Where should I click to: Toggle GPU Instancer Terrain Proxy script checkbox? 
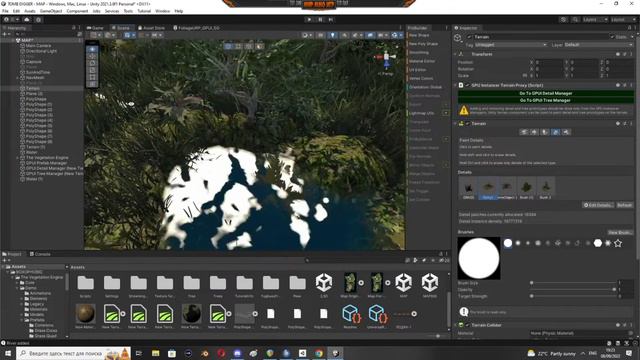coord(467,85)
